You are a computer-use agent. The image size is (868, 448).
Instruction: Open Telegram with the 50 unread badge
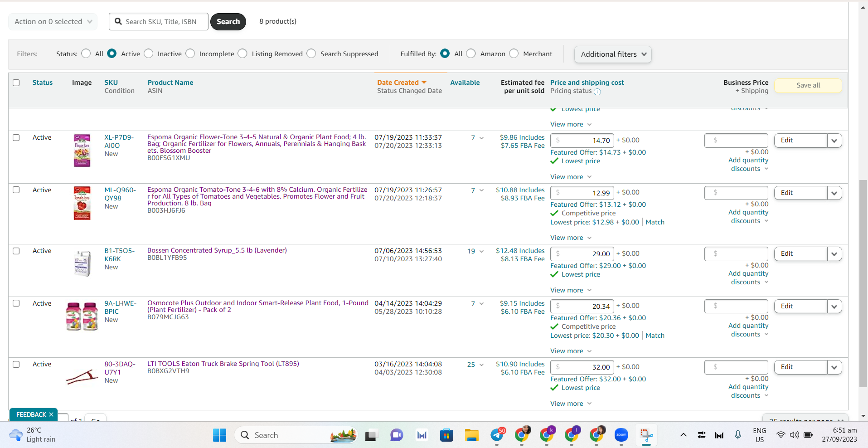pos(497,435)
